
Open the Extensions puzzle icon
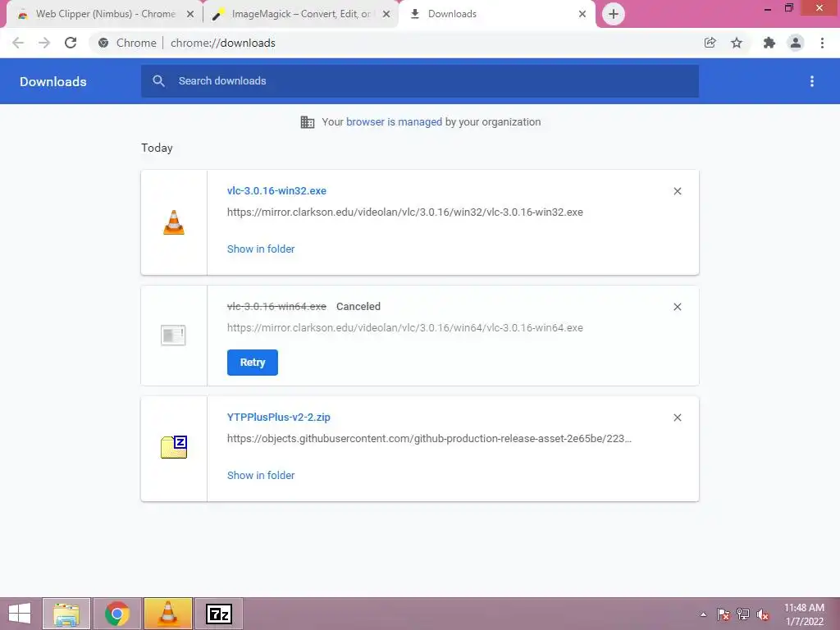(x=769, y=43)
